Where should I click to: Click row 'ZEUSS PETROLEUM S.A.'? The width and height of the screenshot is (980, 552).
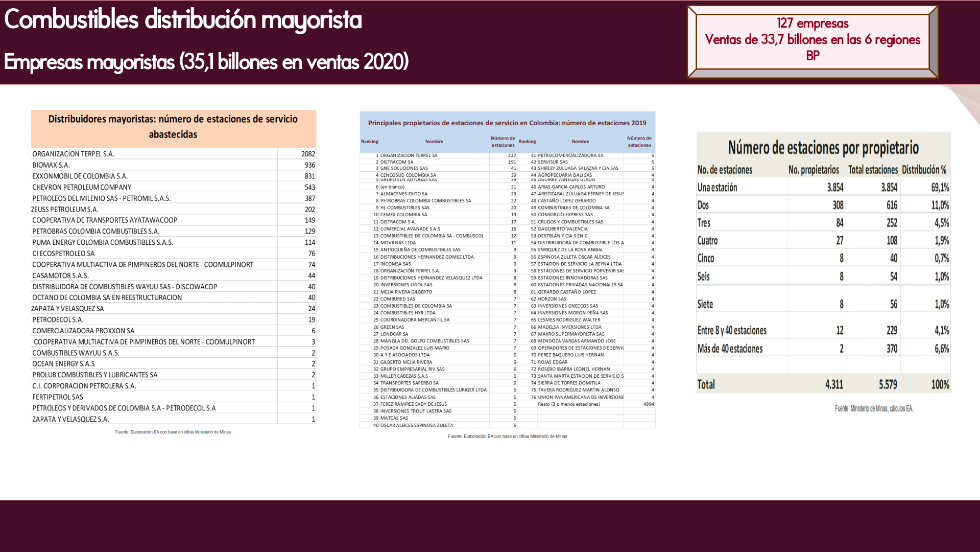(x=174, y=210)
